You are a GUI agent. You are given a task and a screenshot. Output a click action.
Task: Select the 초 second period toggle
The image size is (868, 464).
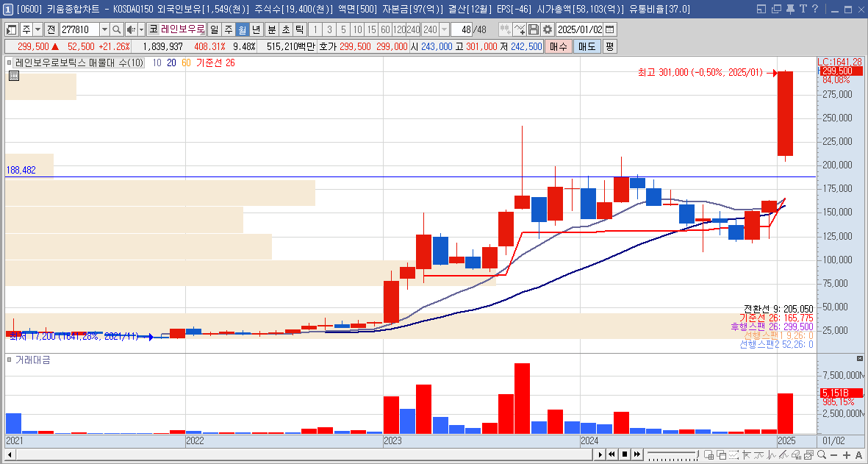pos(286,29)
